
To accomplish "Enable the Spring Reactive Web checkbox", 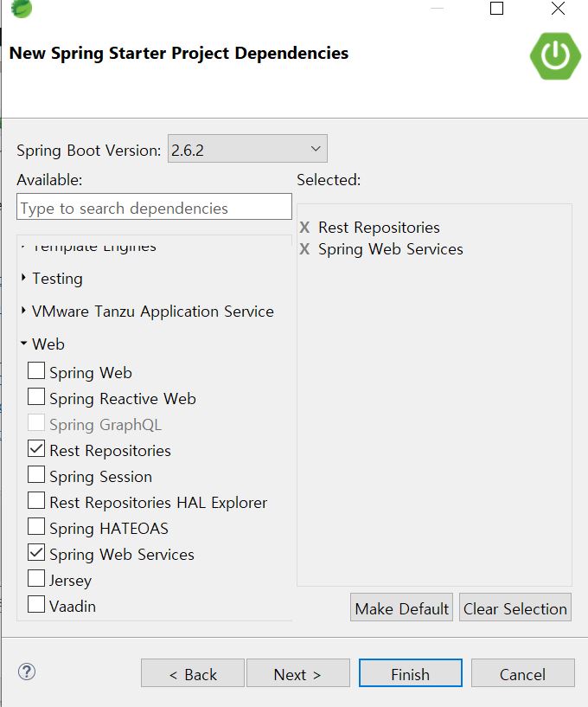I will (36, 397).
